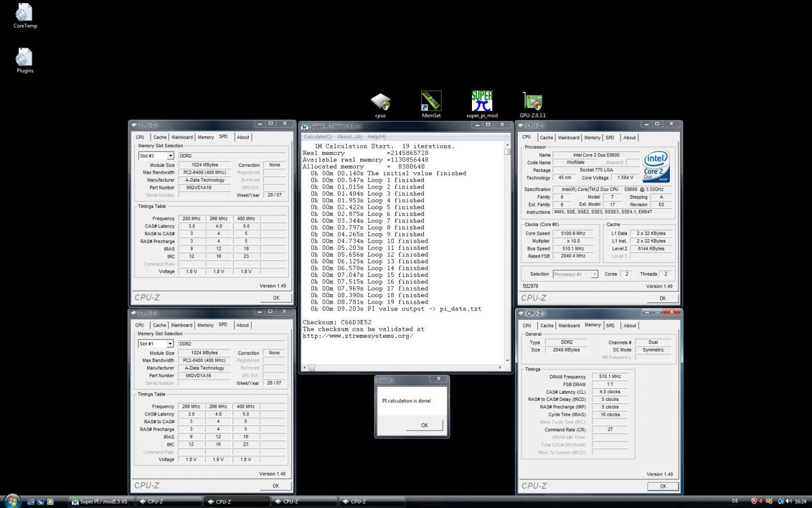Open the super_pi_mod desktop icon
Image resolution: width=812 pixels, height=508 pixels.
point(482,104)
